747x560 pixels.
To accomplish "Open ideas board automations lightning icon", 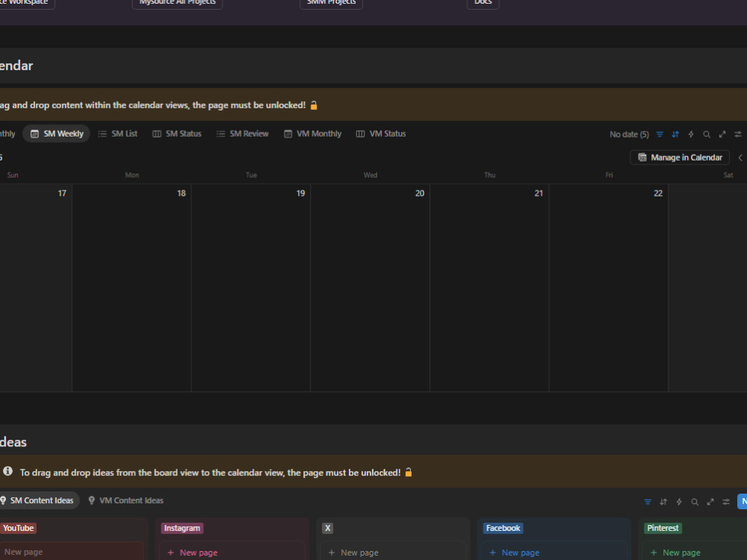I will pos(679,502).
